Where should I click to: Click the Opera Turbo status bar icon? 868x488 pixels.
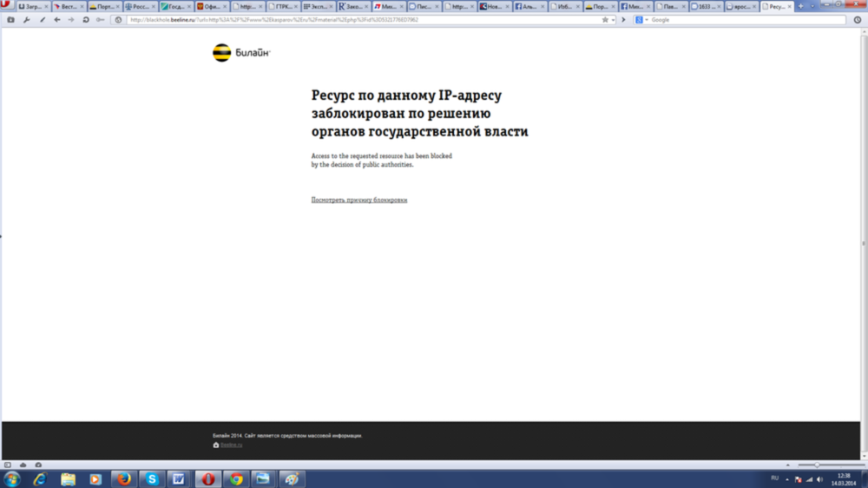point(38,465)
